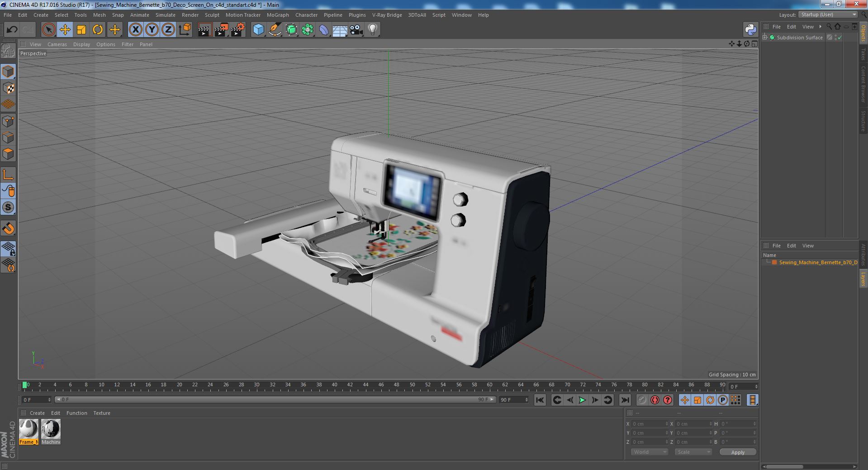The width and height of the screenshot is (868, 470).
Task: Open the spline Pen tool
Action: (275, 30)
